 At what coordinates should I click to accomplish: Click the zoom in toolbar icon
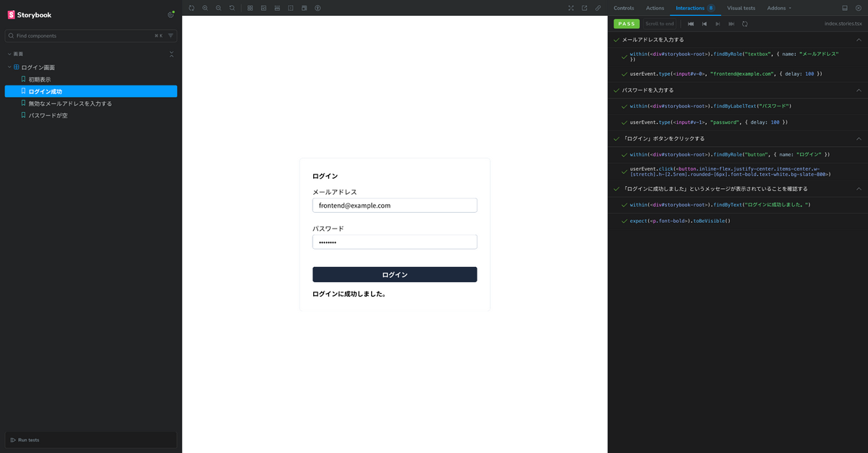click(205, 8)
